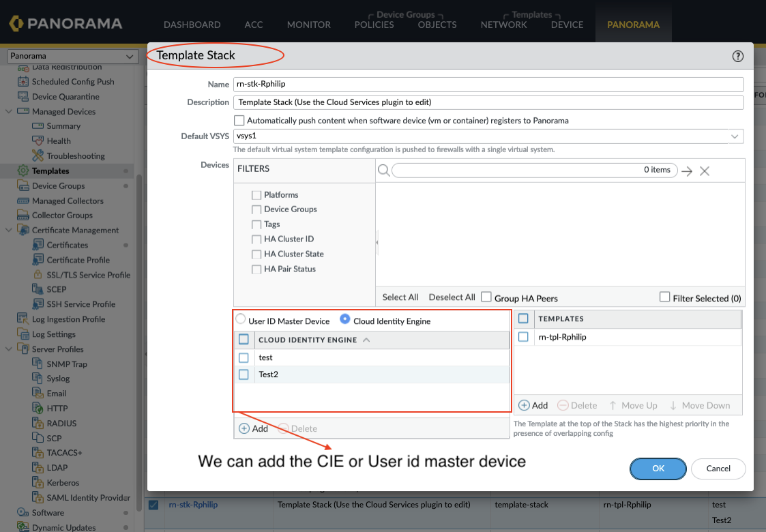Click the help question mark icon
The width and height of the screenshot is (766, 532).
tap(737, 57)
